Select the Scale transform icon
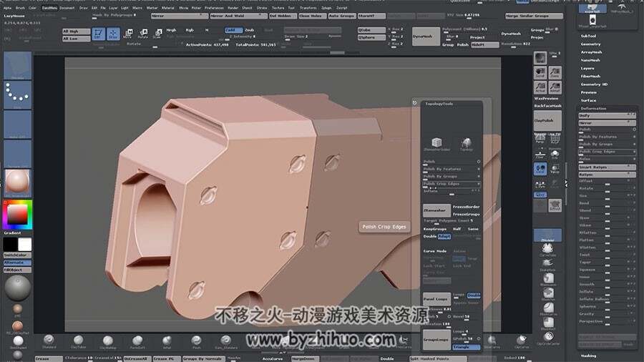The width and height of the screenshot is (644, 362). click(157, 34)
